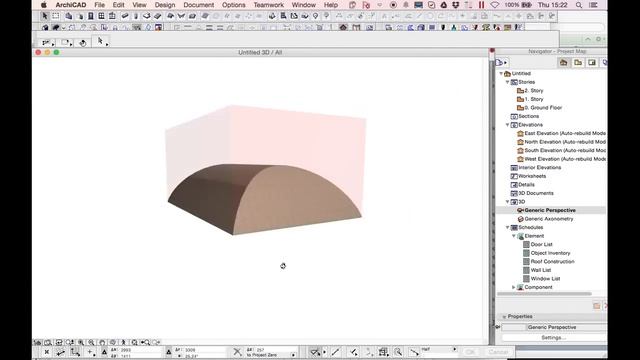The height and width of the screenshot is (360, 640).
Task: Select the Column tool icon
Action: click(x=136, y=16)
